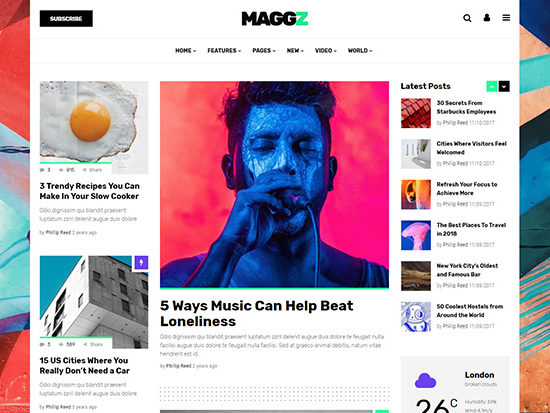Expand the Home dropdown menu
The image size is (550, 413).
click(186, 51)
